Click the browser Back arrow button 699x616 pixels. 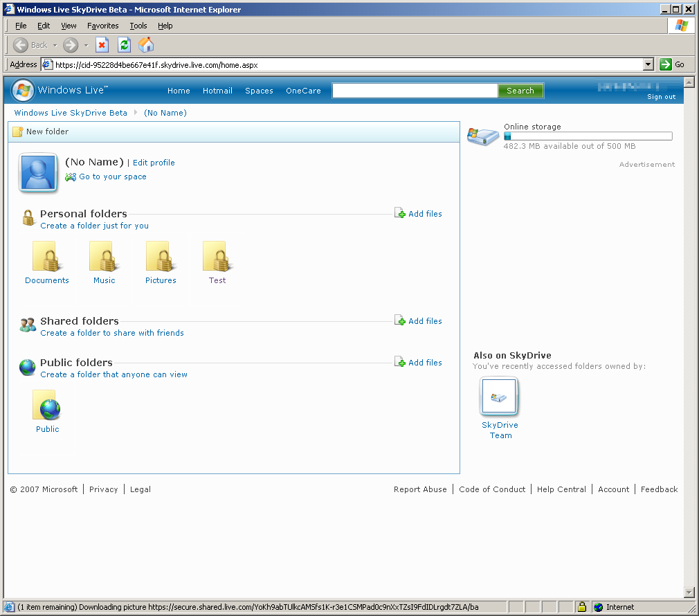pos(21,45)
